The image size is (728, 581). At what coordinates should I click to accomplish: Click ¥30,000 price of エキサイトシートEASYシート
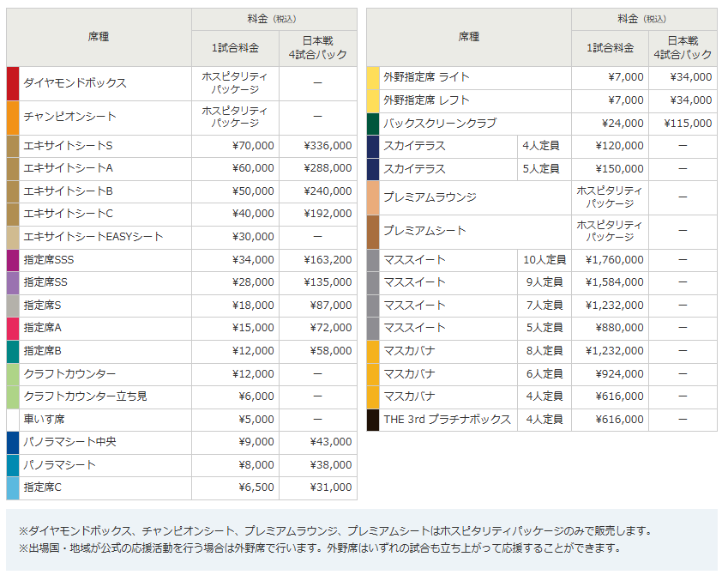[x=253, y=237]
